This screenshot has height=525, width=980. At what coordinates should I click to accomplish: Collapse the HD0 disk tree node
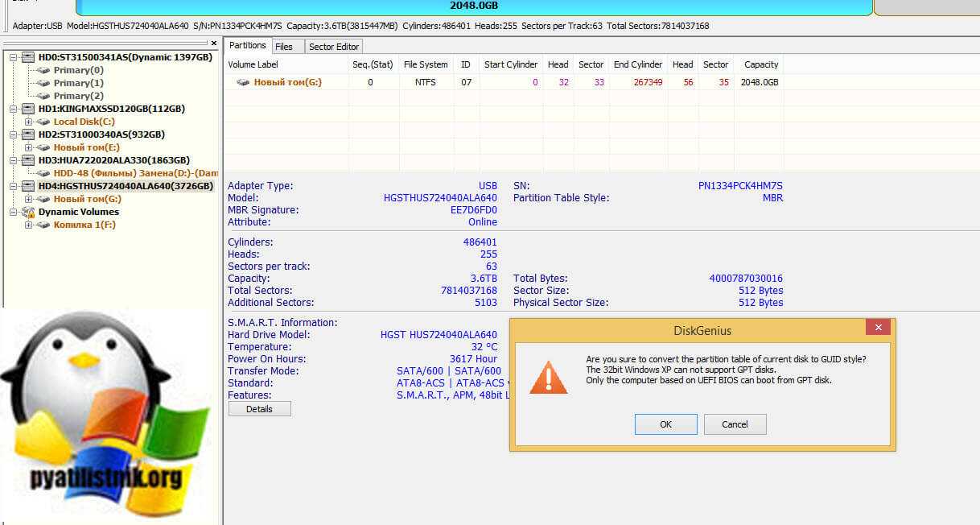point(14,57)
